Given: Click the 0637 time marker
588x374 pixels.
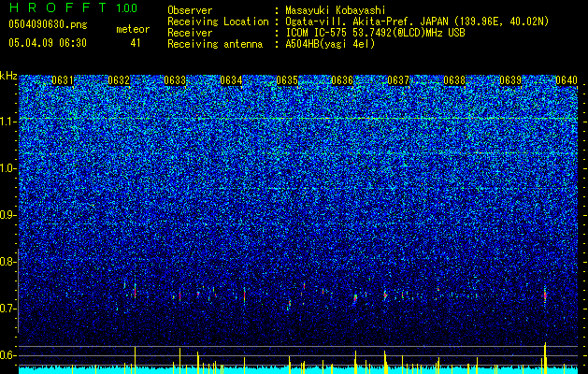Looking at the screenshot, I should coord(398,80).
